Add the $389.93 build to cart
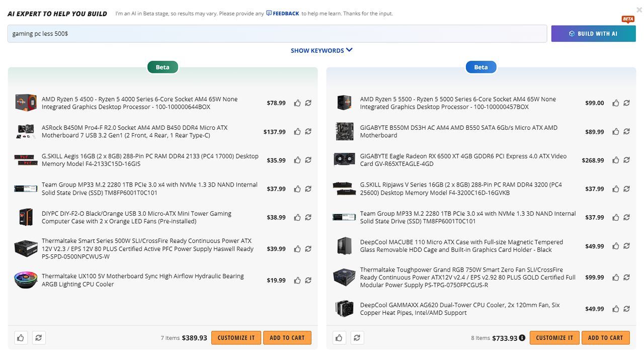644x362 pixels. coord(287,338)
